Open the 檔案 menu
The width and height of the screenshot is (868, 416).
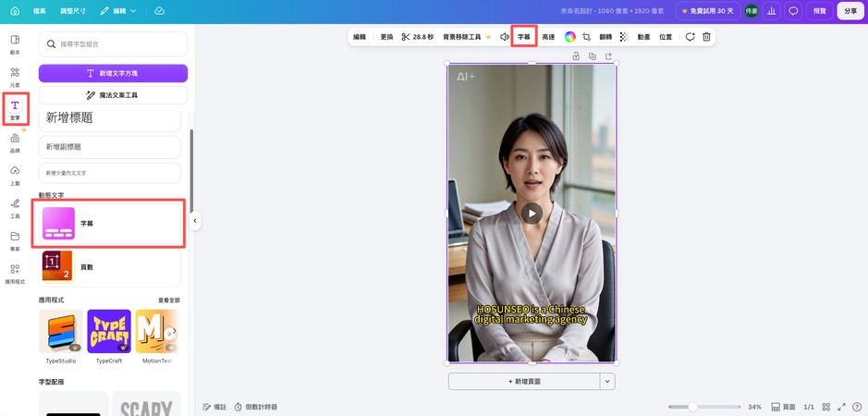coord(40,11)
